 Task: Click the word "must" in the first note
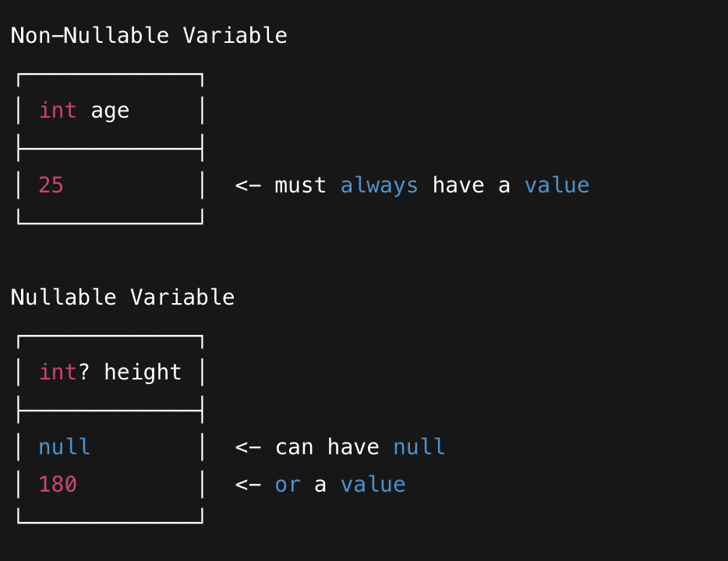coord(300,185)
